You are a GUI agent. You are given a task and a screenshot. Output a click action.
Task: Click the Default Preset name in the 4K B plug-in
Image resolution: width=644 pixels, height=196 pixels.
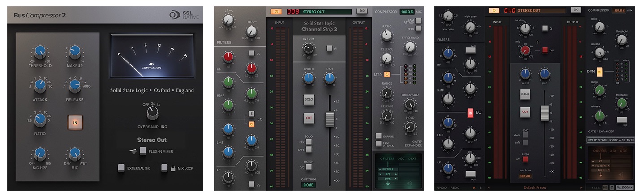click(x=535, y=187)
